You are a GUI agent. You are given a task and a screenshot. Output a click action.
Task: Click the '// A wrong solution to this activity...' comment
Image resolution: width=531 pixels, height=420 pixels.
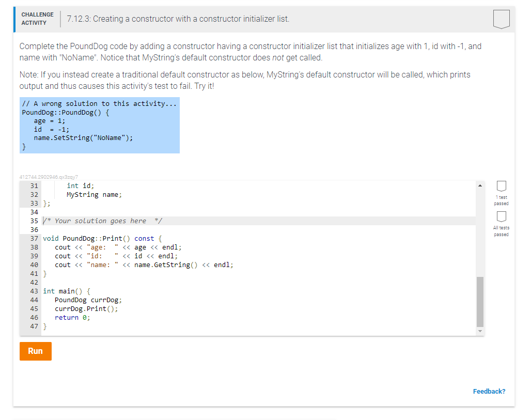pyautogui.click(x=99, y=104)
